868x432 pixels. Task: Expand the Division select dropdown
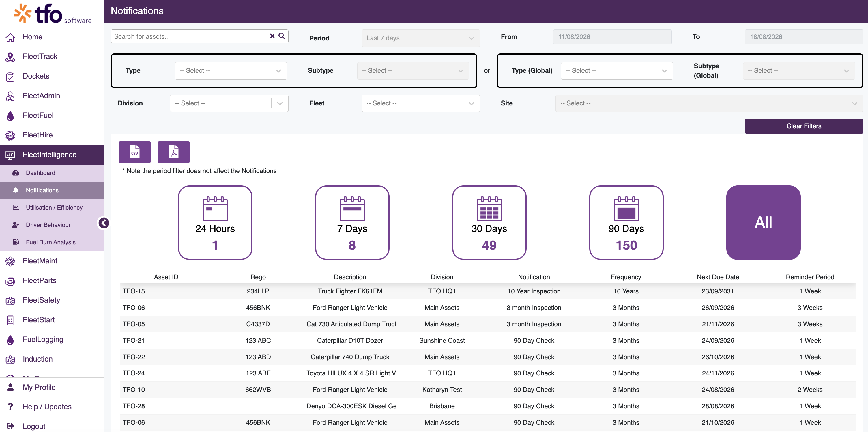coord(229,104)
